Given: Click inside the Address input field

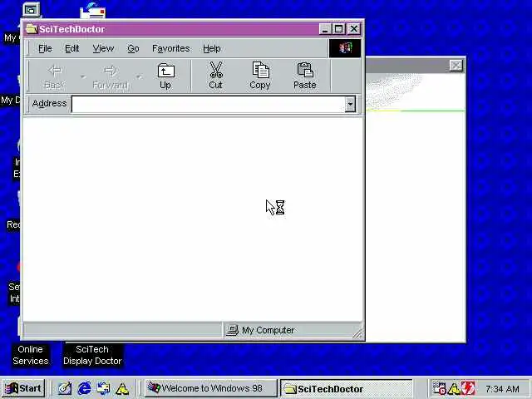Looking at the screenshot, I should 209,104.
